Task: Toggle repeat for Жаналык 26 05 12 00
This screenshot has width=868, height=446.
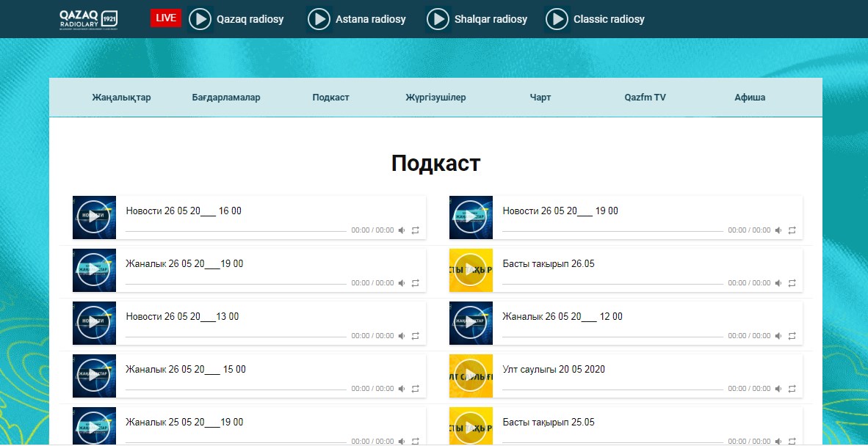Action: (x=792, y=336)
